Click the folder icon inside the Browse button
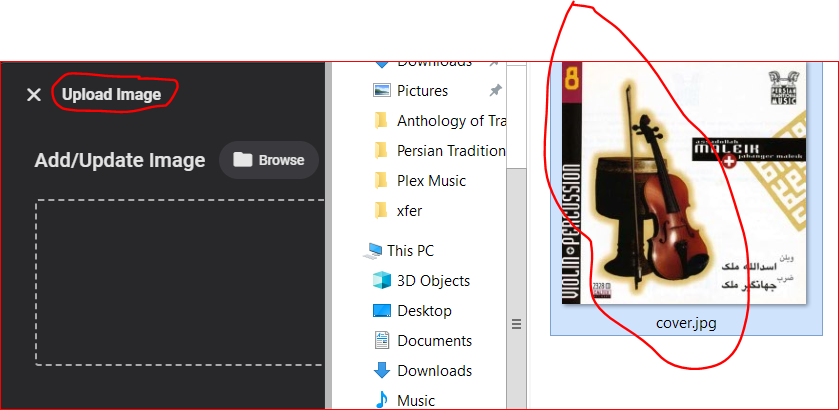Screen dimensions: 839x410 point(242,160)
